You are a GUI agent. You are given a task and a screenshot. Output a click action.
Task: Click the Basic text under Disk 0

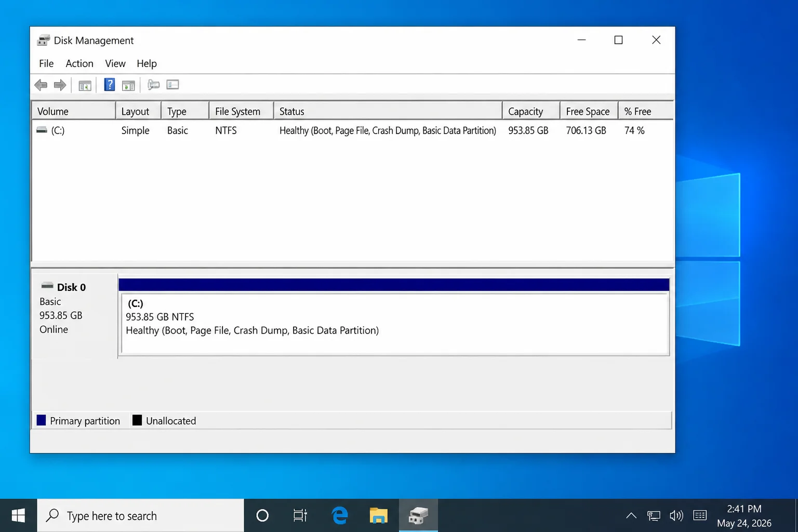pos(50,301)
